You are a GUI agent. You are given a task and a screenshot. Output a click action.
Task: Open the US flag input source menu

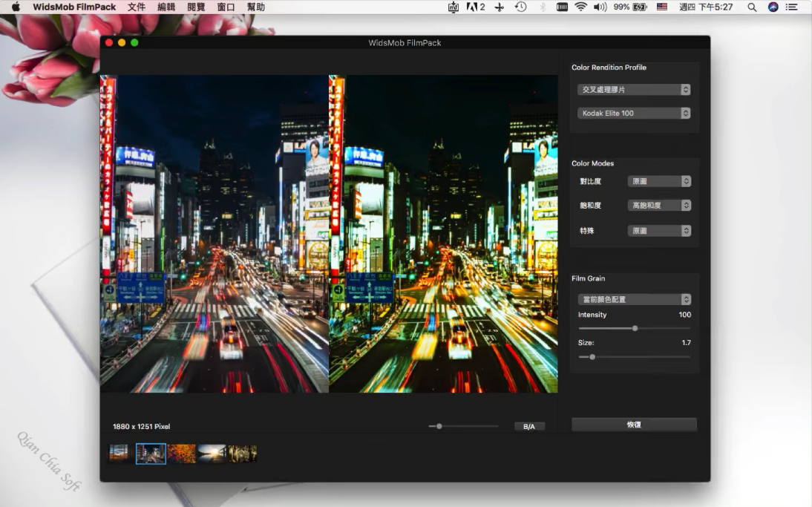pyautogui.click(x=662, y=7)
